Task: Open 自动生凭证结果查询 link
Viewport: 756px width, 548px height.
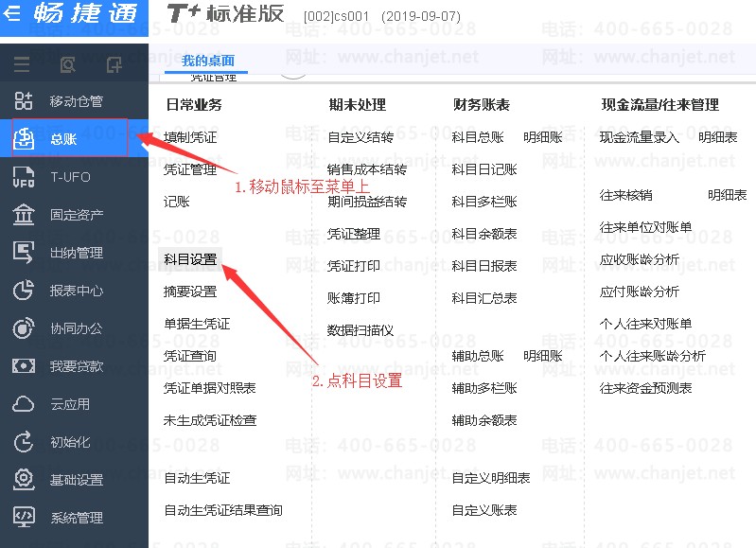Action: [223, 510]
